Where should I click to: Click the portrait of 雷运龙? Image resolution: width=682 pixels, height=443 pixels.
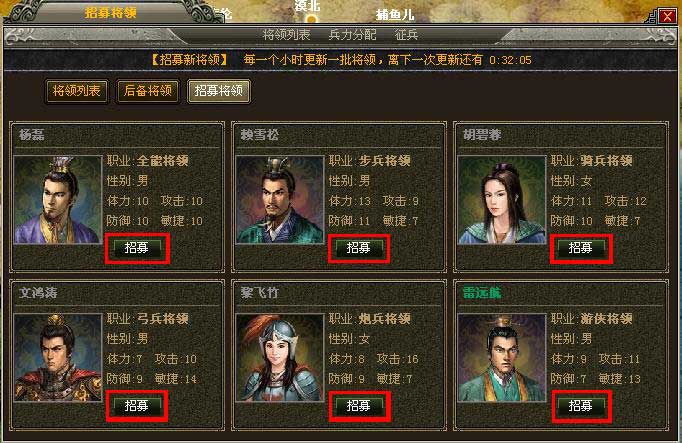pyautogui.click(x=501, y=357)
